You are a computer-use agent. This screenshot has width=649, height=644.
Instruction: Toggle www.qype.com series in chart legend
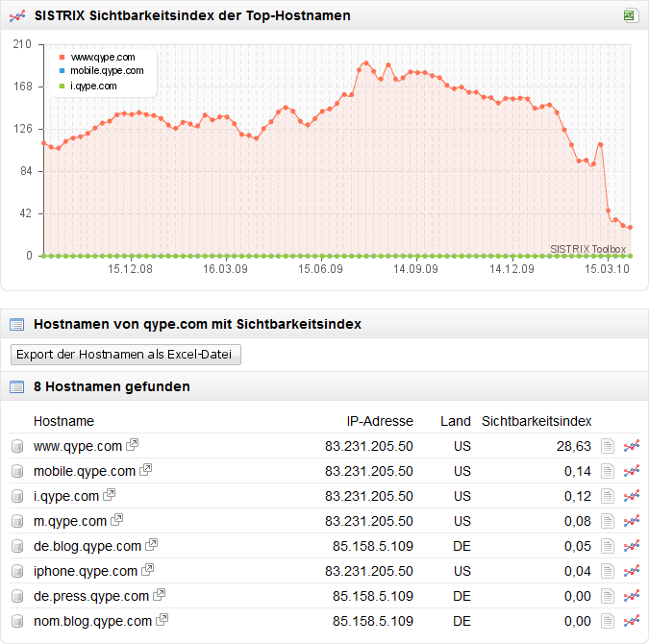[102, 57]
